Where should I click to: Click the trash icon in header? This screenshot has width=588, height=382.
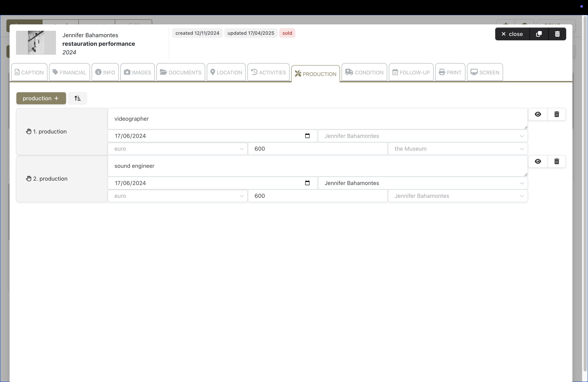tap(557, 34)
